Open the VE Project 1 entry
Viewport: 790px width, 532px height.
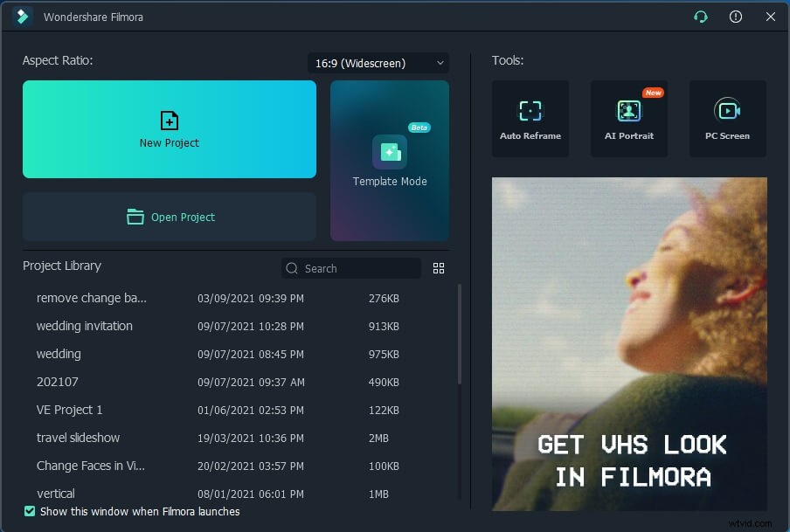click(x=70, y=410)
